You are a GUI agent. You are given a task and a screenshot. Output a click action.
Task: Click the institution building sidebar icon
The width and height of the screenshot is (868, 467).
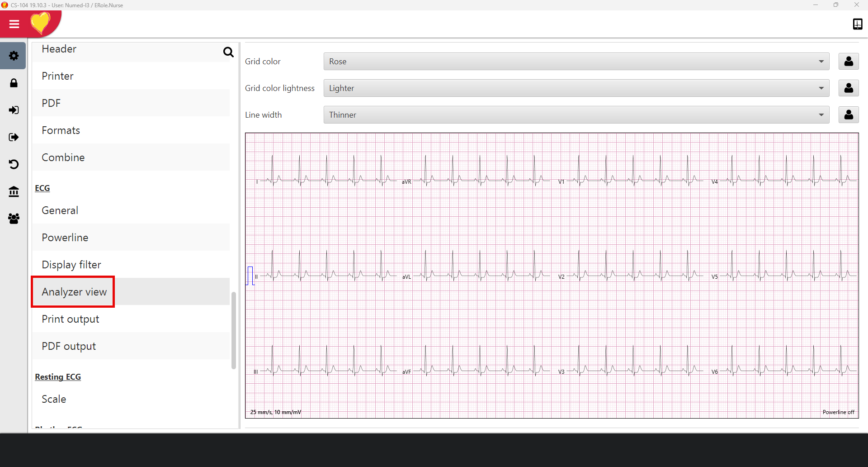pos(14,192)
